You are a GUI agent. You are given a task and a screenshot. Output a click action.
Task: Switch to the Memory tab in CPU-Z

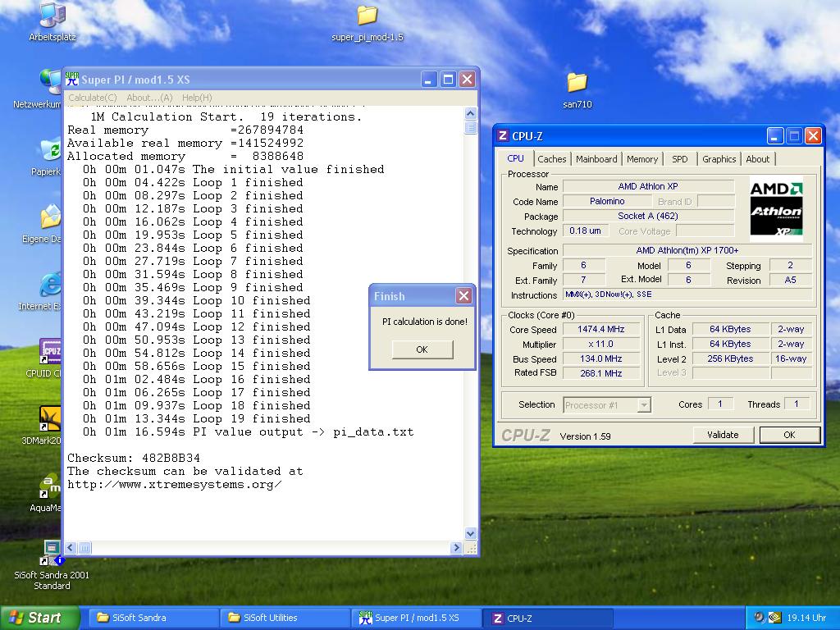point(641,159)
